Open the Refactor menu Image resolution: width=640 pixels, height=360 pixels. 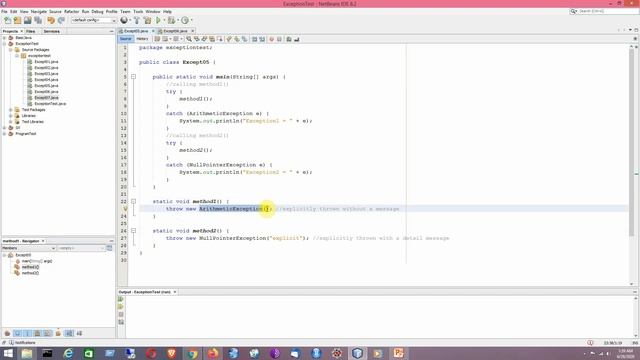(x=71, y=11)
